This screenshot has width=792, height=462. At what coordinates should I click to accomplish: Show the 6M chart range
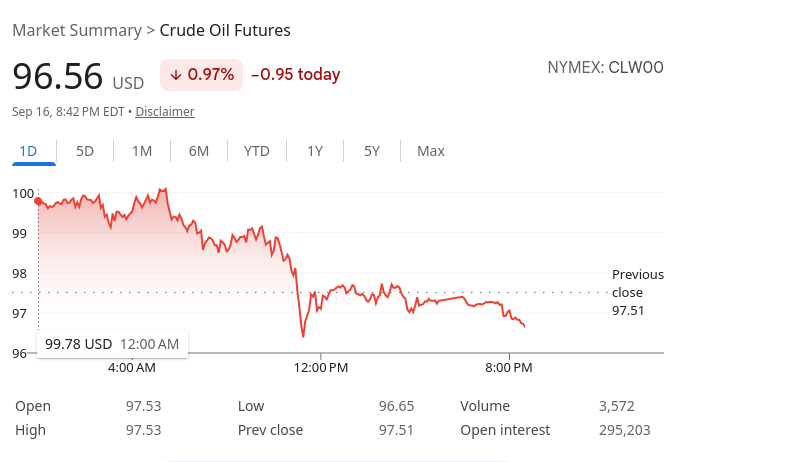[x=199, y=151]
